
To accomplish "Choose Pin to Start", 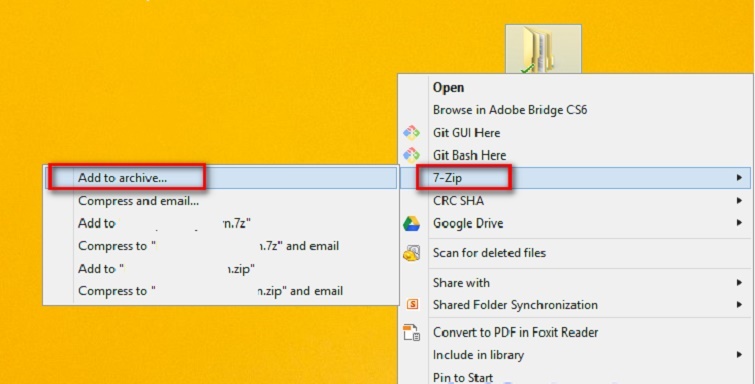I will (x=463, y=378).
